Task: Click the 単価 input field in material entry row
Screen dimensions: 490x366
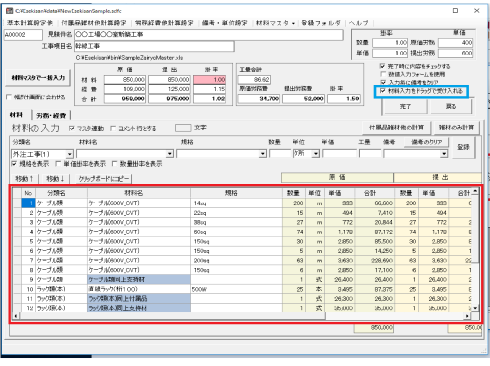Action: (x=339, y=154)
